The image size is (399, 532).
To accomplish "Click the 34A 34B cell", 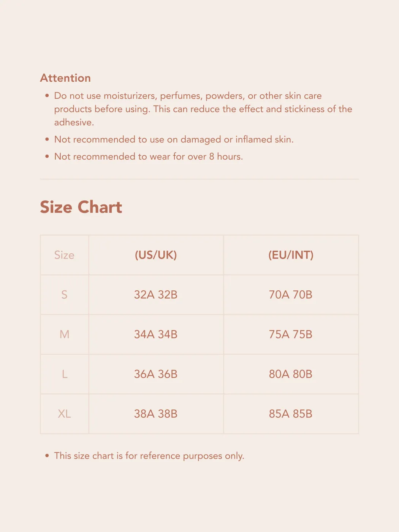I will pyautogui.click(x=156, y=334).
